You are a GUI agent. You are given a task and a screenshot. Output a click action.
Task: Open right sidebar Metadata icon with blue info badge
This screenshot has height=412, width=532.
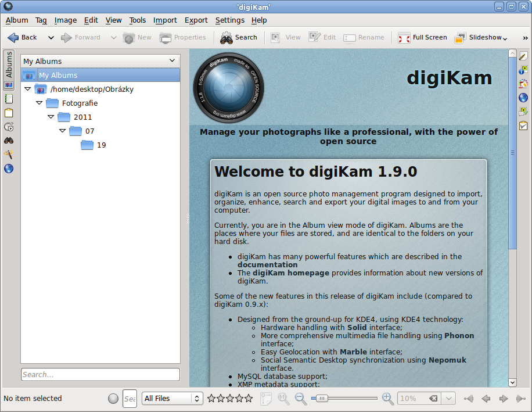click(x=523, y=70)
